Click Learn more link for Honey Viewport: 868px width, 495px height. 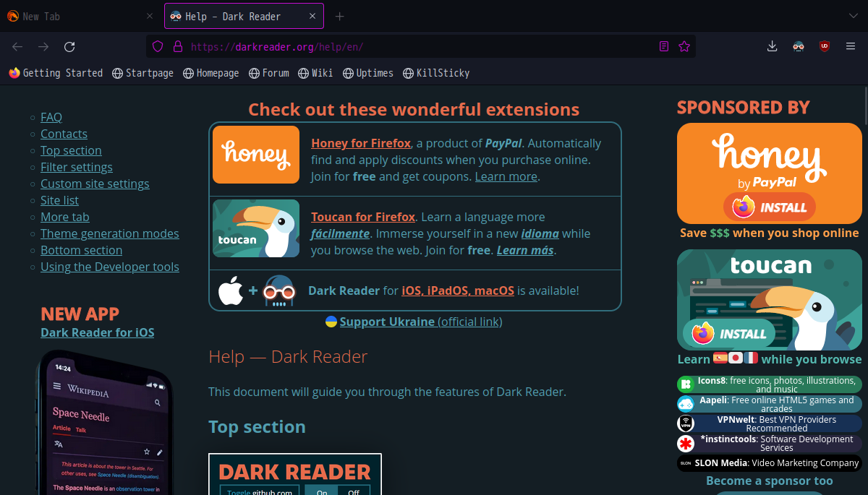click(506, 176)
